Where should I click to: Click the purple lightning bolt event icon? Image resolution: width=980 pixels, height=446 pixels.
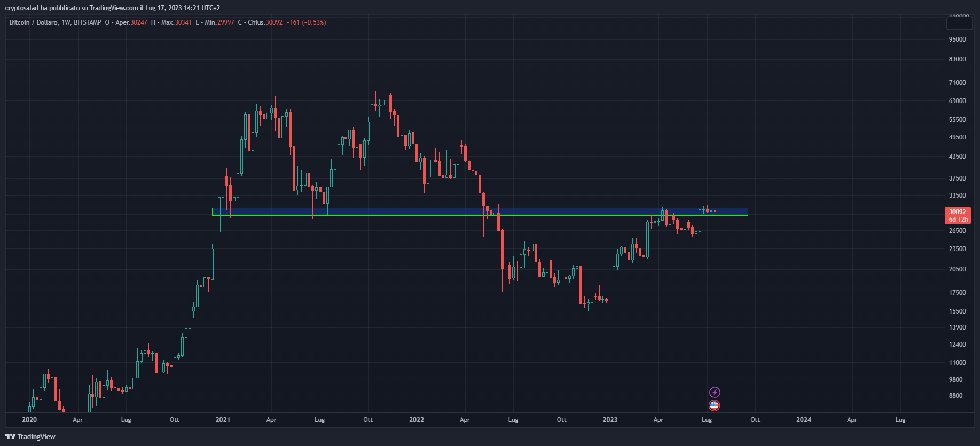pos(715,393)
